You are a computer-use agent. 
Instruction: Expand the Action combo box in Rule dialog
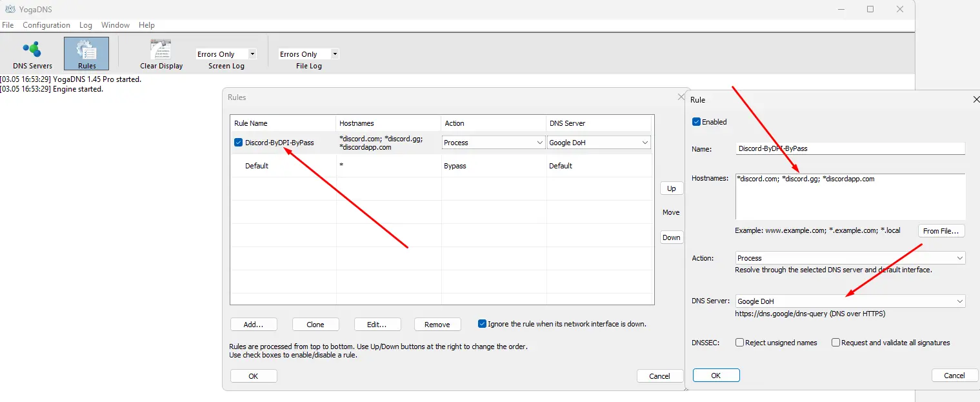850,258
